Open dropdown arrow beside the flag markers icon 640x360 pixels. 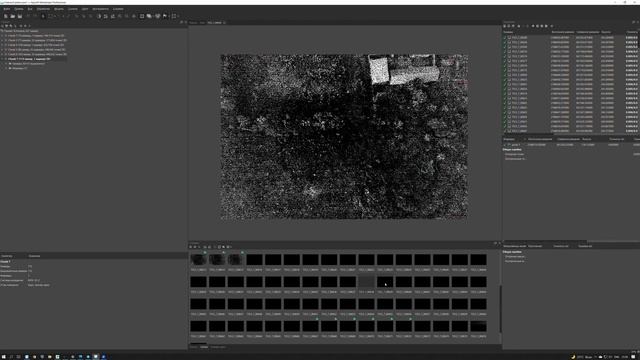click(169, 16)
